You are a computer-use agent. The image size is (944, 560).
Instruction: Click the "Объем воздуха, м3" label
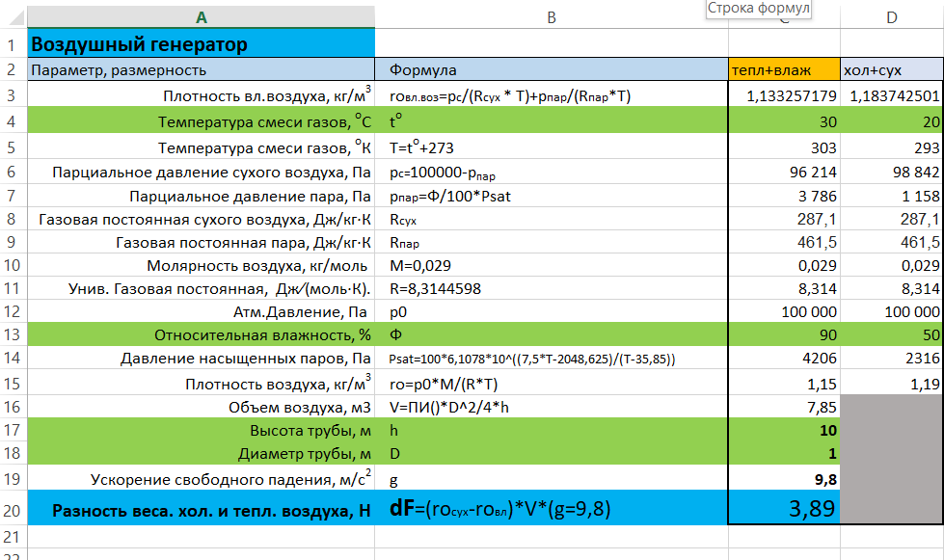[x=202, y=407]
